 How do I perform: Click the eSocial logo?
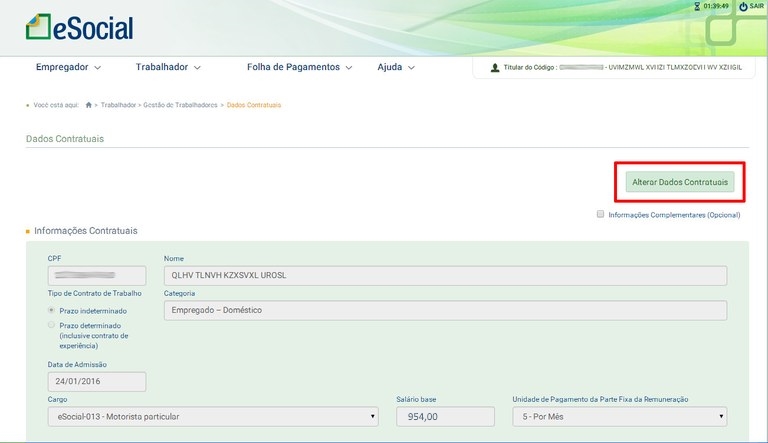pyautogui.click(x=79, y=26)
